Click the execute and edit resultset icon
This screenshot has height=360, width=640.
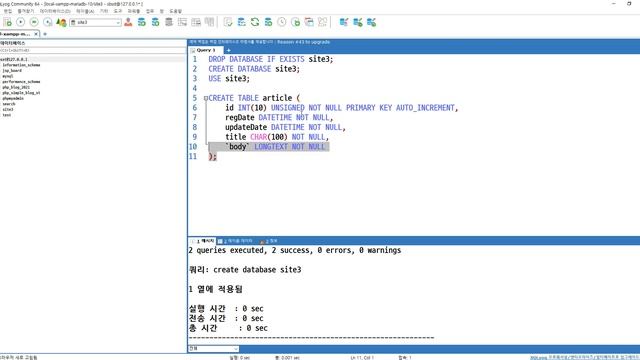tap(48, 22)
